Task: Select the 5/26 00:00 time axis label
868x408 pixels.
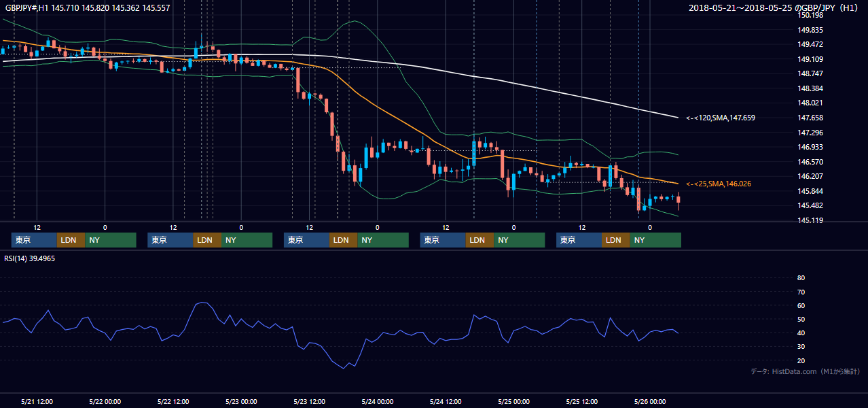Action: point(650,402)
